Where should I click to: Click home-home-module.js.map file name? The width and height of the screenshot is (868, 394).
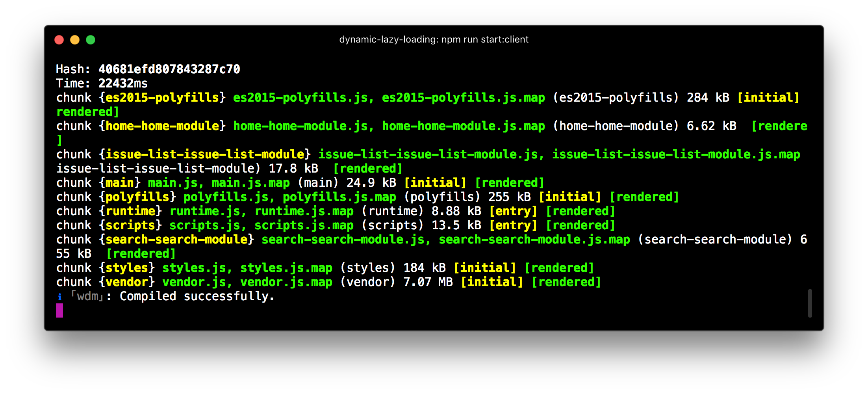coord(464,126)
